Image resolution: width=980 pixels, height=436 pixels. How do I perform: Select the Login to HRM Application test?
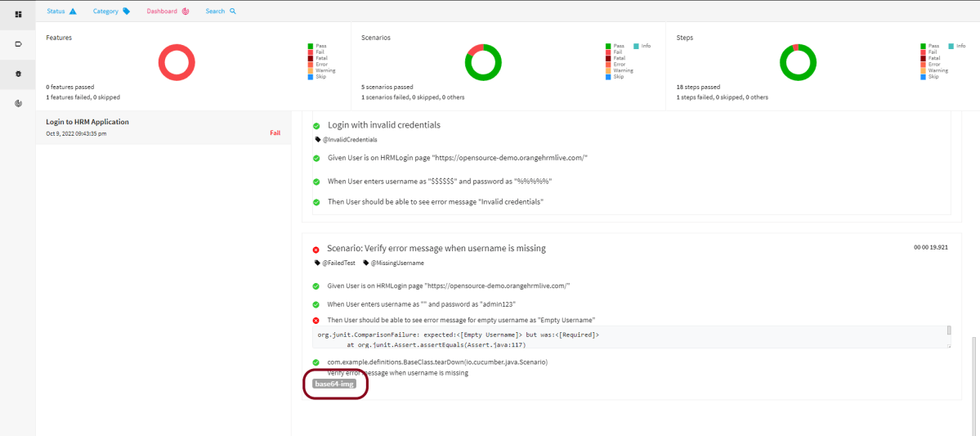coord(87,122)
